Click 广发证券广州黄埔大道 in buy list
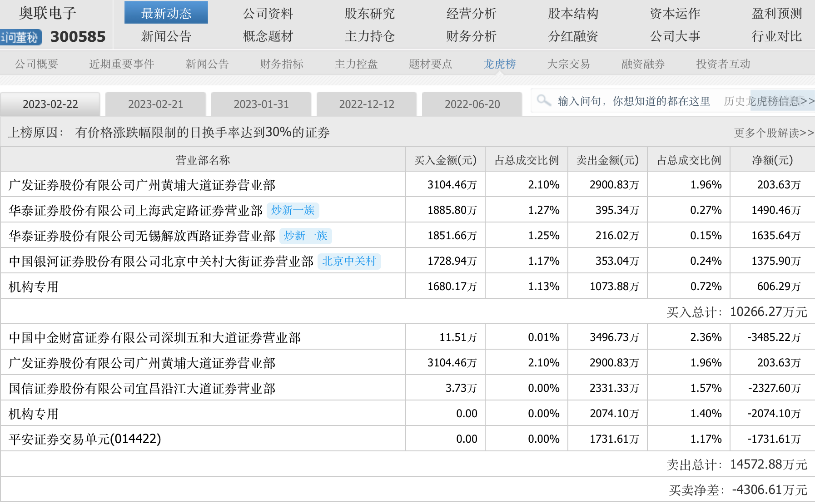Viewport: 815px width, 504px height. 142,185
